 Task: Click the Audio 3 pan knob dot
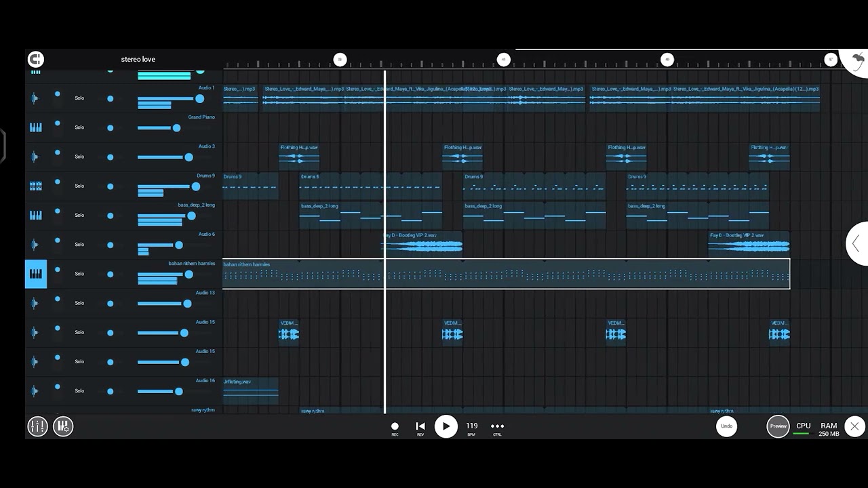click(110, 157)
